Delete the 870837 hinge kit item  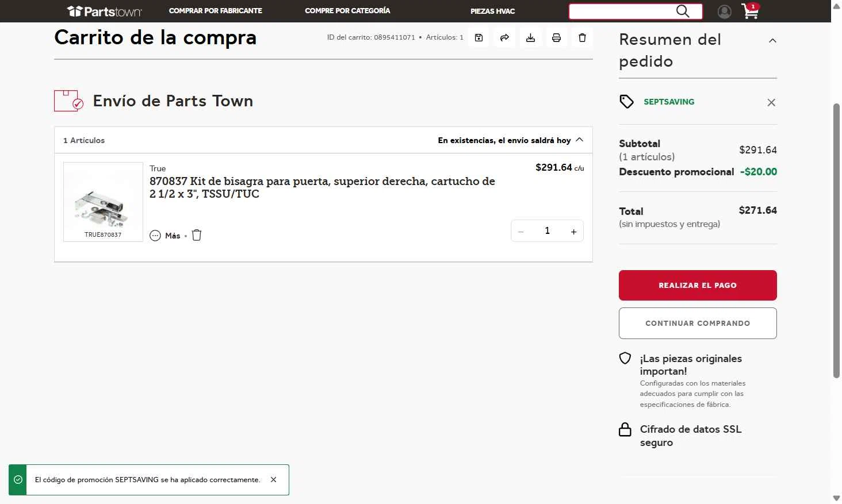point(197,235)
